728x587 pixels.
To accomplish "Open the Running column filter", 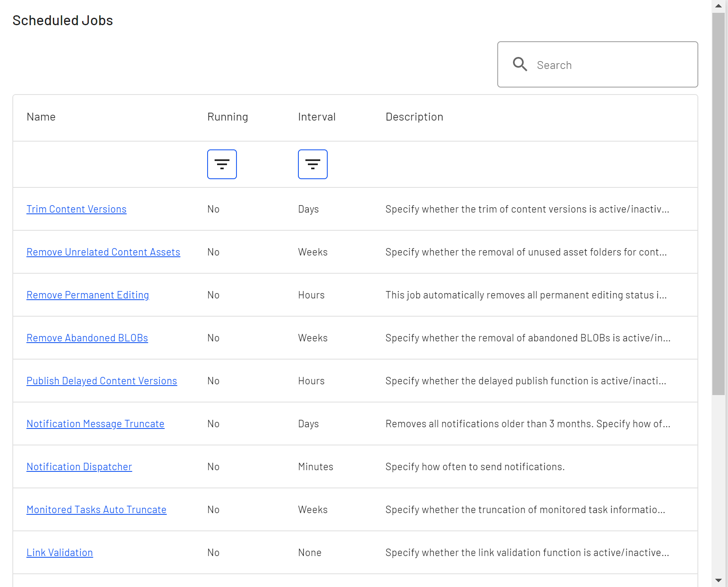I will coord(222,164).
